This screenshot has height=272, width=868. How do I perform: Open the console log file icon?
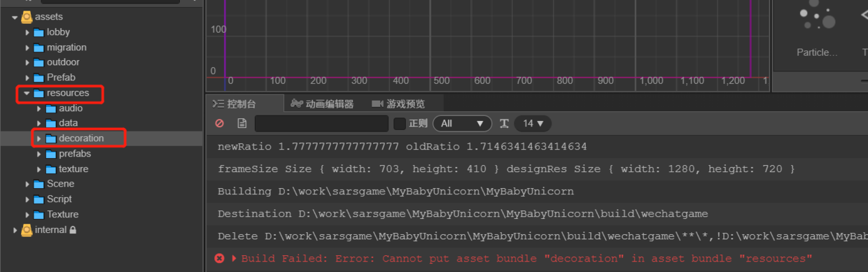pos(242,124)
